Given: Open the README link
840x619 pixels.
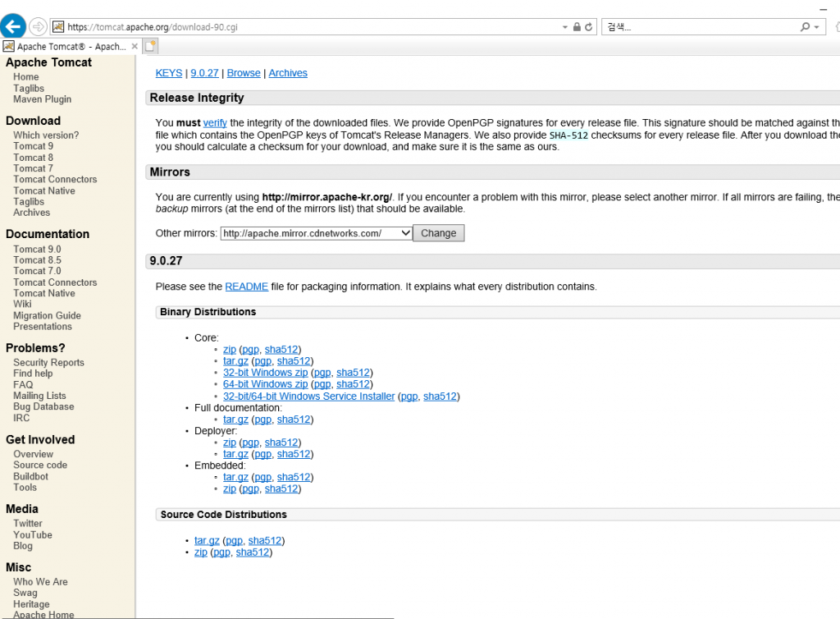Looking at the screenshot, I should 246,287.
